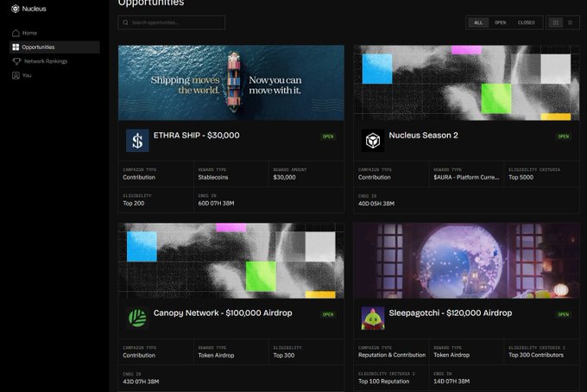The image size is (587, 392).
Task: Open Sleepagotchi - $120,000 Airdrop title
Action: point(451,313)
